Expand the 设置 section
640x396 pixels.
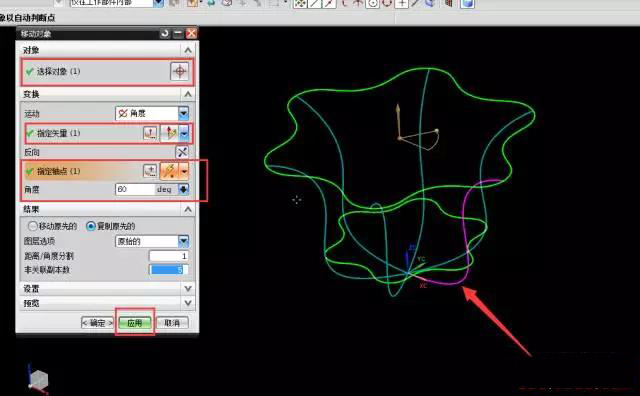point(188,289)
